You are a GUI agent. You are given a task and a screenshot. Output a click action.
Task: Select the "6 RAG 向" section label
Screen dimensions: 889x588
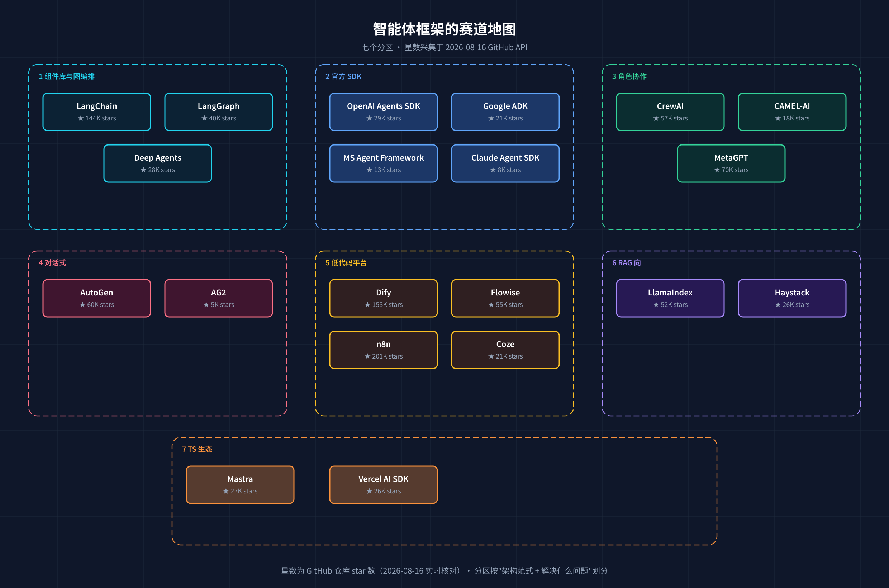(x=627, y=263)
